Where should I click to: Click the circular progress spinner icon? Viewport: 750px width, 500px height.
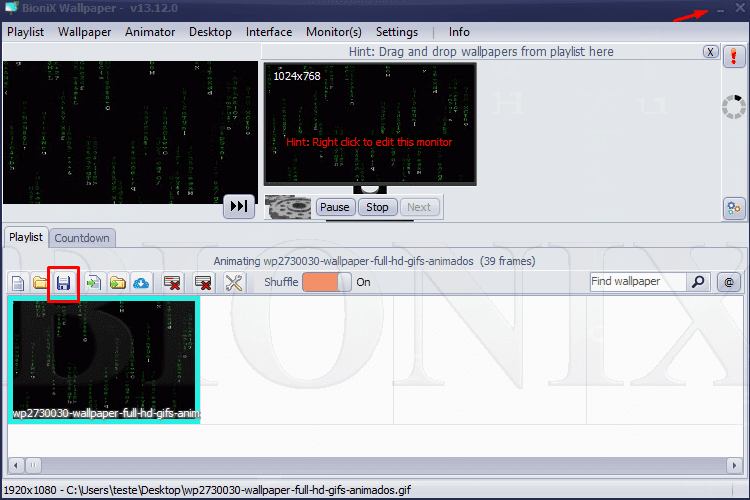point(734,106)
